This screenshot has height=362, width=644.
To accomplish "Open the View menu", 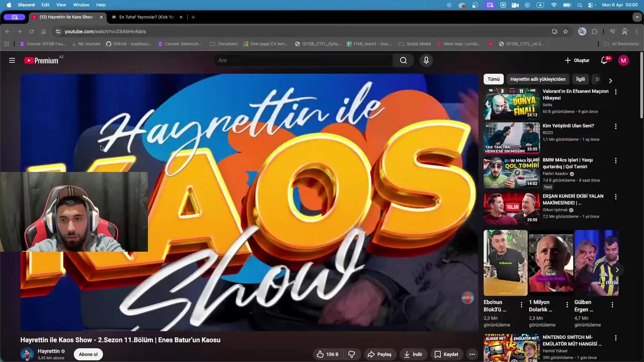I will 61,5.
